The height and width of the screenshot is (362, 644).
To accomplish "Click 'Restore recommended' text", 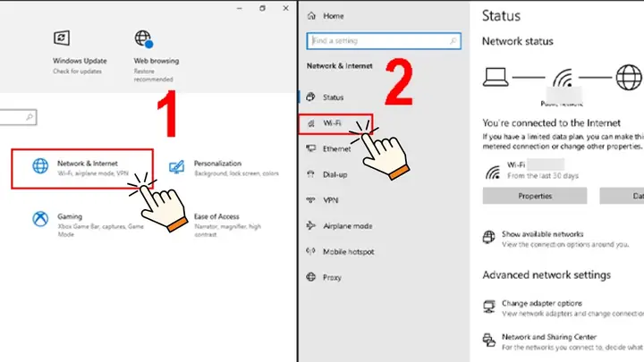I will click(x=153, y=75).
